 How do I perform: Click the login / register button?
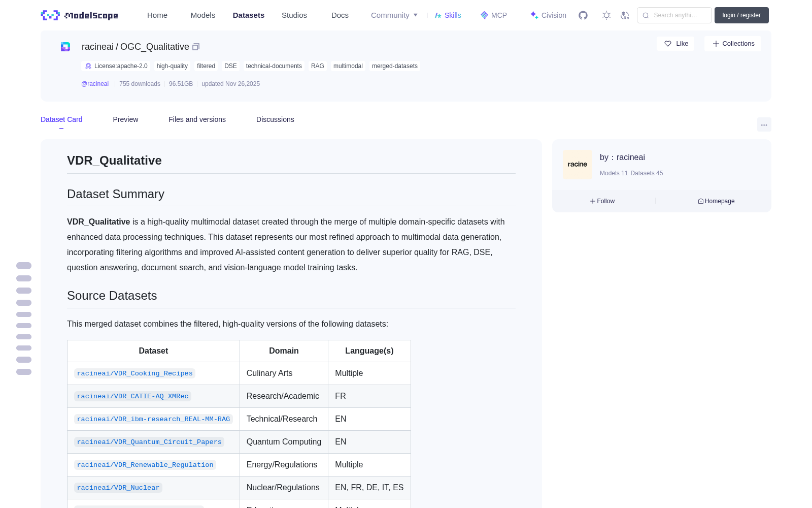741,15
